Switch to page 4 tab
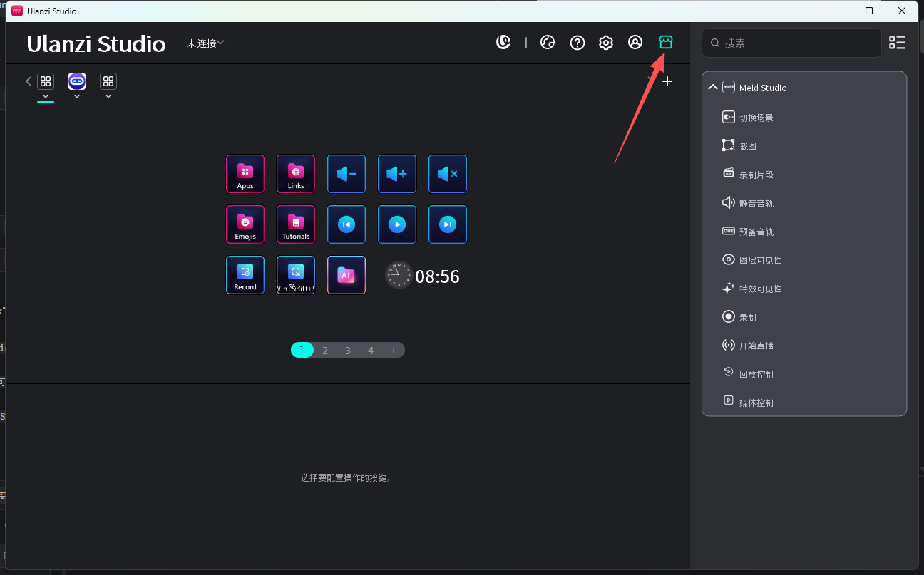Screen dimensions: 924x575 coord(371,350)
